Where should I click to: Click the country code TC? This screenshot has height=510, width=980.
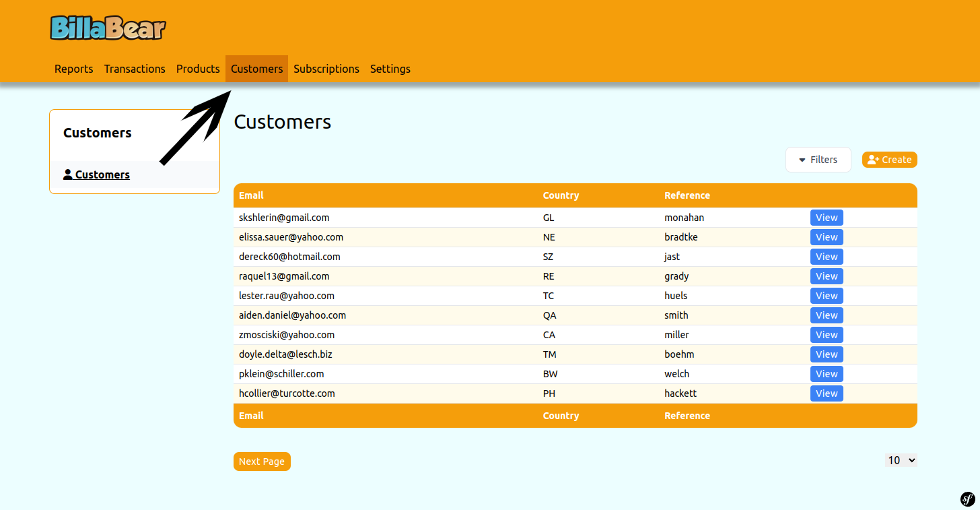[x=549, y=296]
